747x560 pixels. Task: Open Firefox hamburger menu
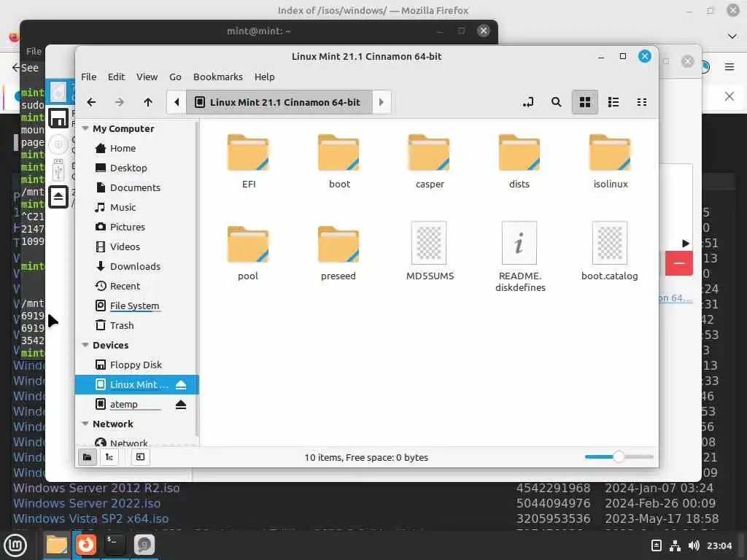click(729, 67)
